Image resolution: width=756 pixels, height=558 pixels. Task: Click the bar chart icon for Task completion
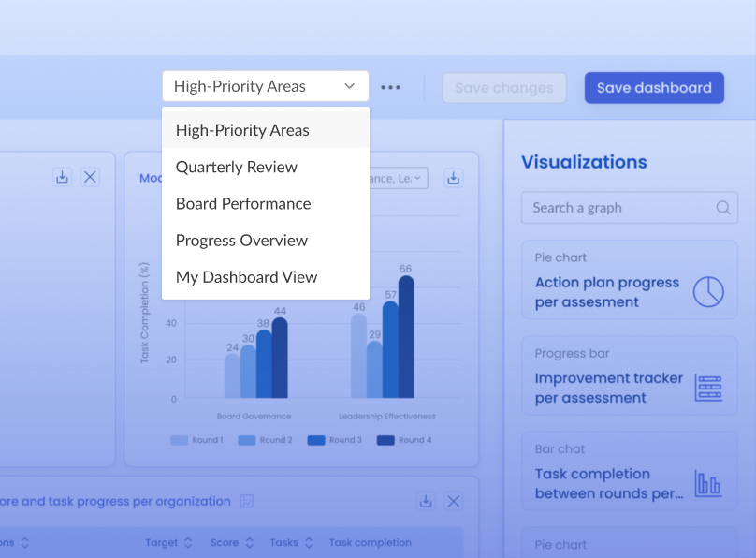coord(708,484)
